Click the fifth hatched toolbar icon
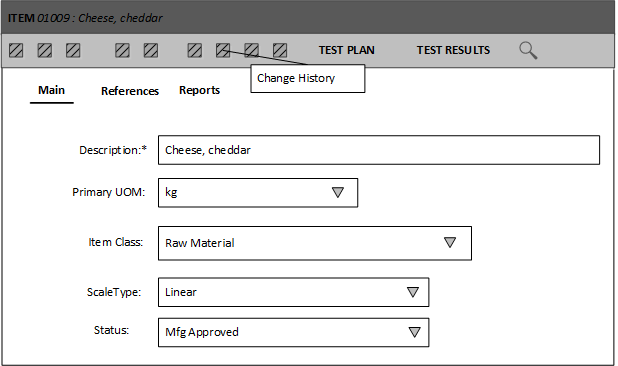Image resolution: width=618 pixels, height=366 pixels. [x=151, y=50]
